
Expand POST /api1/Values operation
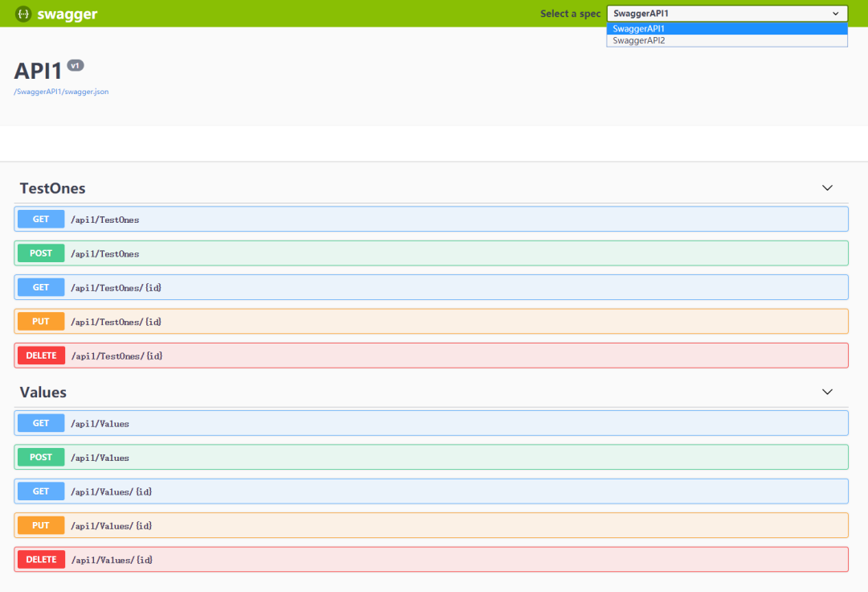pos(432,457)
